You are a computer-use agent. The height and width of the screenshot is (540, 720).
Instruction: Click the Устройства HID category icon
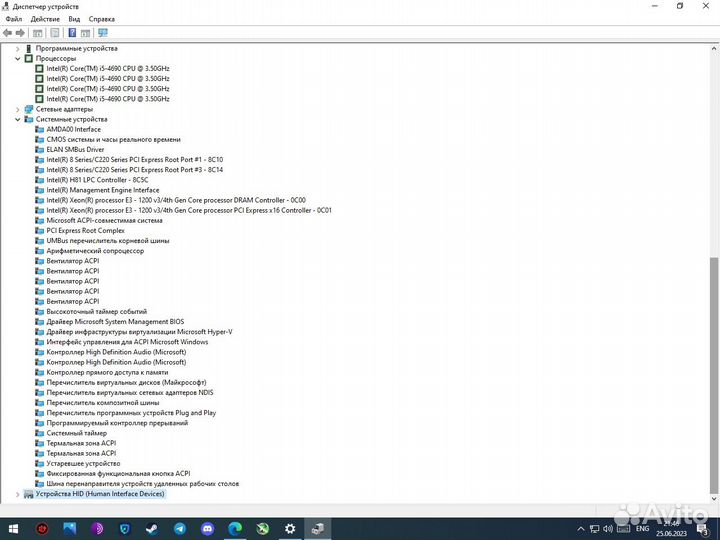pos(29,494)
